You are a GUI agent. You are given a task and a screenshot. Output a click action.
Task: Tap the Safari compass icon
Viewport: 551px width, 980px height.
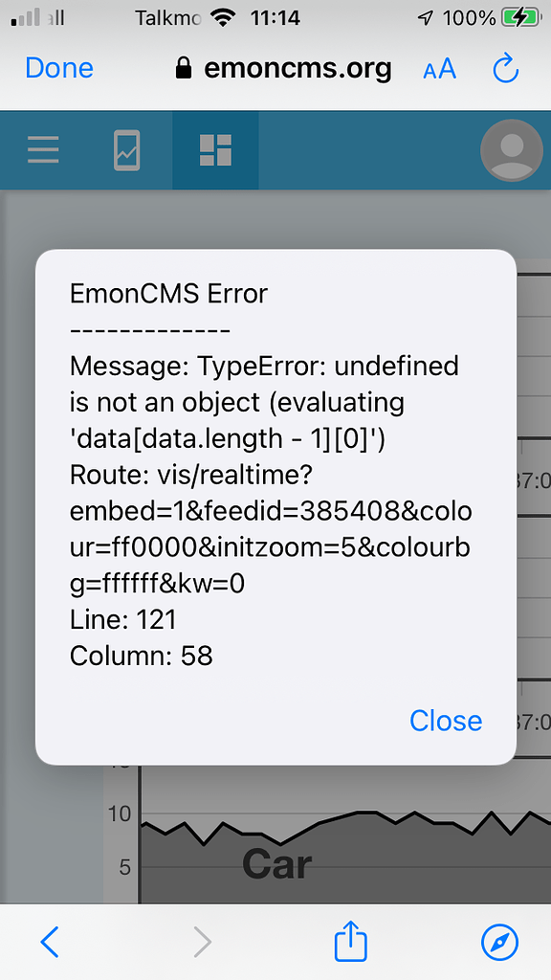[x=497, y=942]
